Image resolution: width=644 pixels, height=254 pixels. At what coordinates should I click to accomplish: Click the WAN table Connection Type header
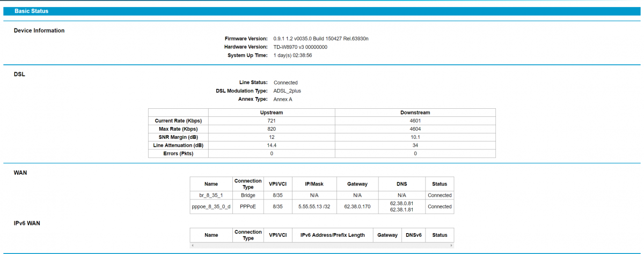[248, 184]
